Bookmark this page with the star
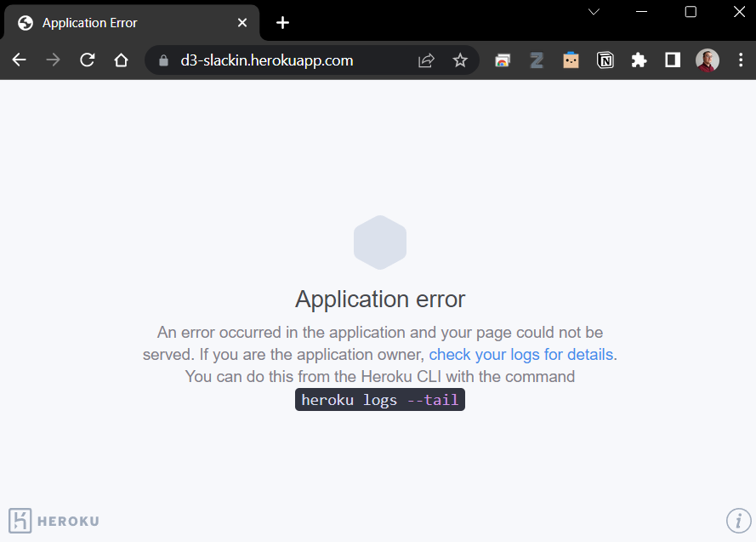Image resolution: width=756 pixels, height=542 pixels. tap(460, 60)
